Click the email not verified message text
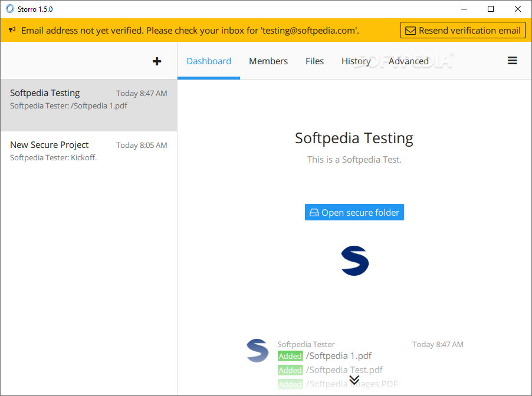Image resolution: width=532 pixels, height=396 pixels. point(190,31)
